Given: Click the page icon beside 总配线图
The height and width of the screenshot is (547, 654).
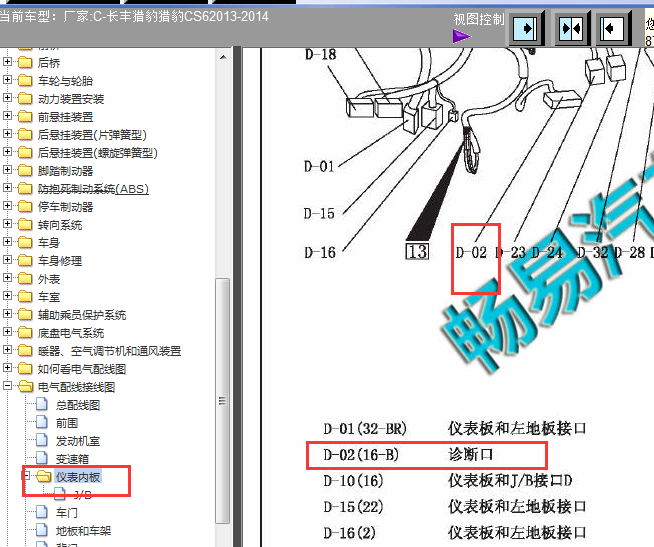Looking at the screenshot, I should (42, 404).
